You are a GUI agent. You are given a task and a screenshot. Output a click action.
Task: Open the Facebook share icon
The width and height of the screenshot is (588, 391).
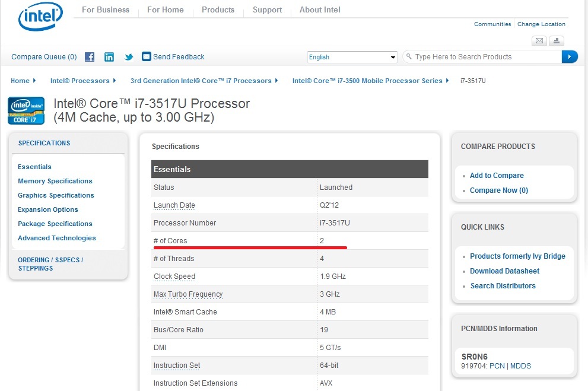point(90,57)
